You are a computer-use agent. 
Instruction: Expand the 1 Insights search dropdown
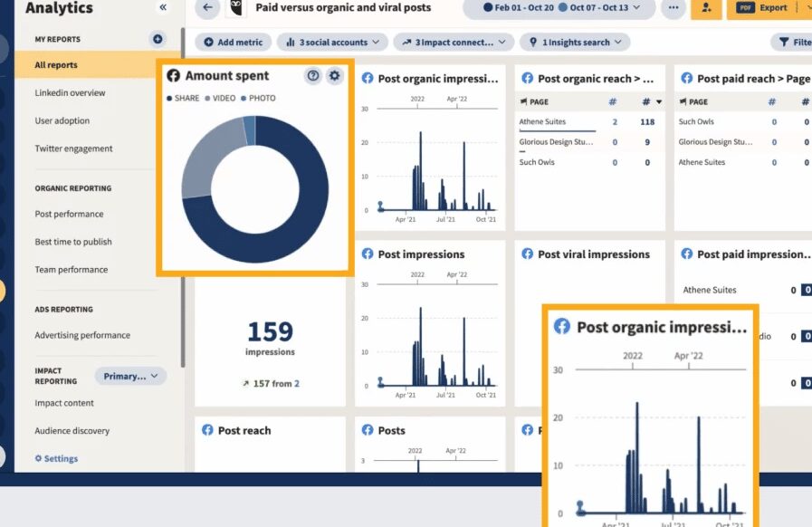pos(575,42)
